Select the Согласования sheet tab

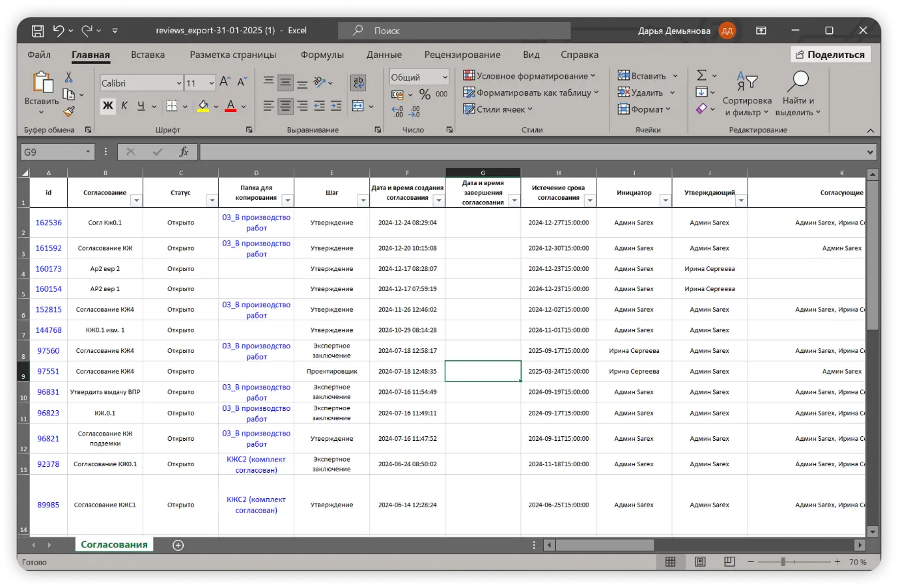click(114, 544)
